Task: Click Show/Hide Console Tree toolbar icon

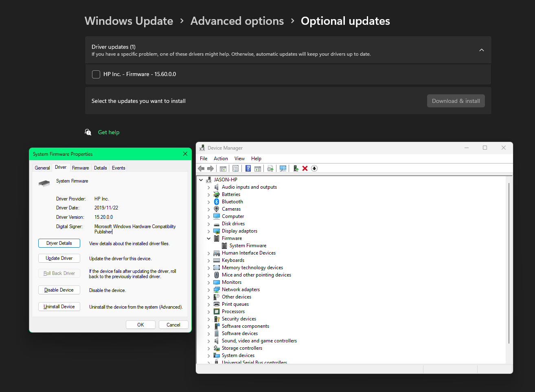Action: (223, 168)
